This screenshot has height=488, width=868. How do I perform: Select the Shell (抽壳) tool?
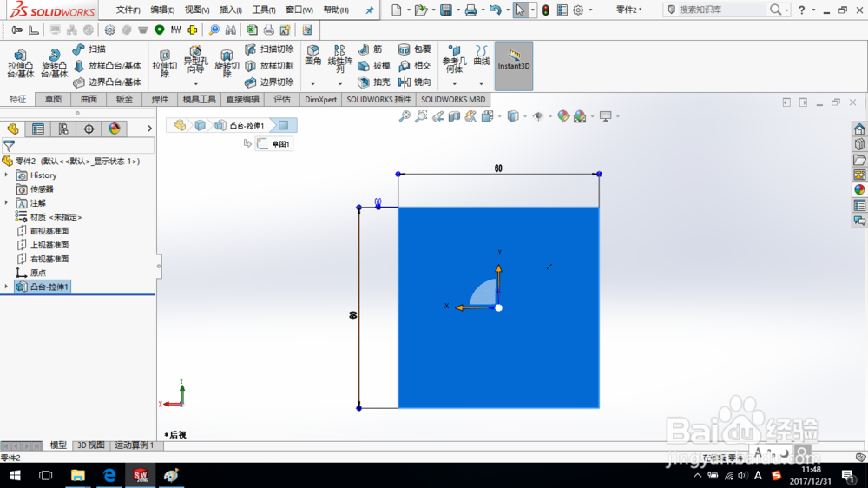[374, 82]
